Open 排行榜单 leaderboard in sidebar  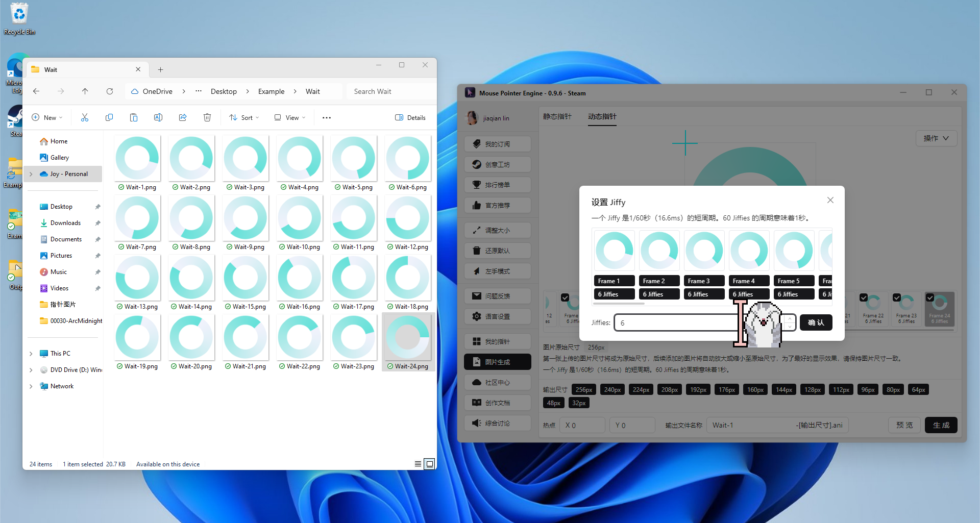(x=497, y=185)
